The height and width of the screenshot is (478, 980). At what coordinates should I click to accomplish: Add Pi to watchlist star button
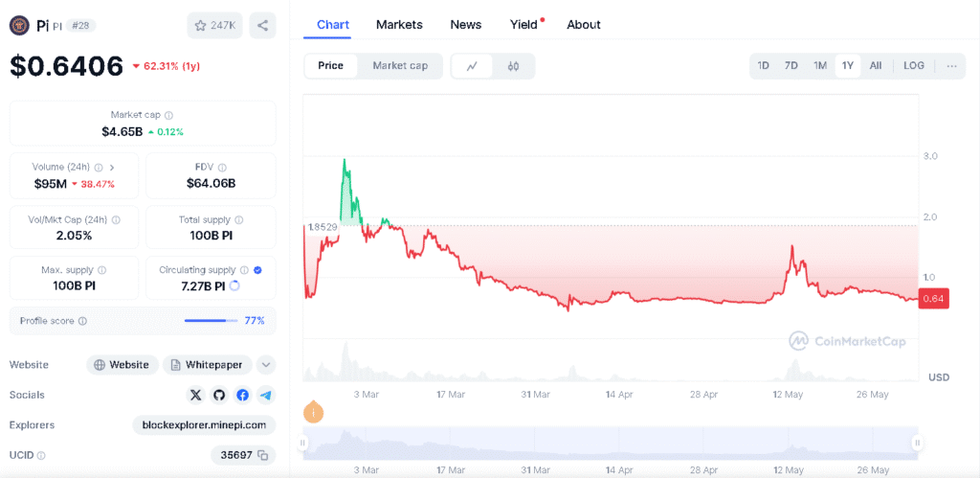click(214, 26)
